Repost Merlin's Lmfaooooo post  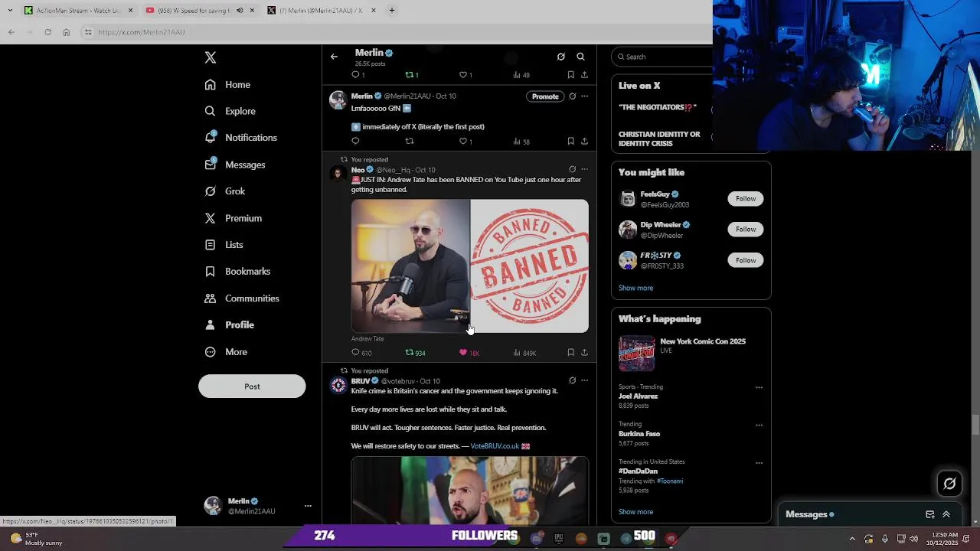[410, 142]
